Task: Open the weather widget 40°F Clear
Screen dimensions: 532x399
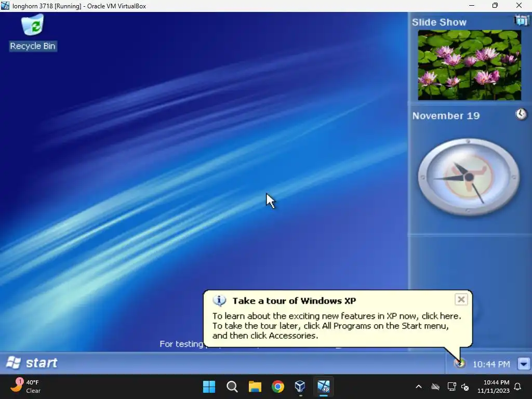Action: (x=25, y=387)
